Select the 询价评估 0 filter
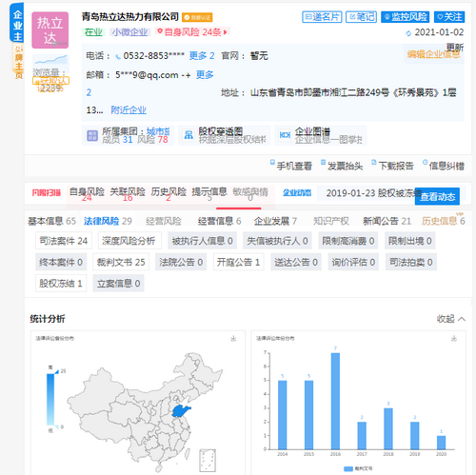 [353, 262]
